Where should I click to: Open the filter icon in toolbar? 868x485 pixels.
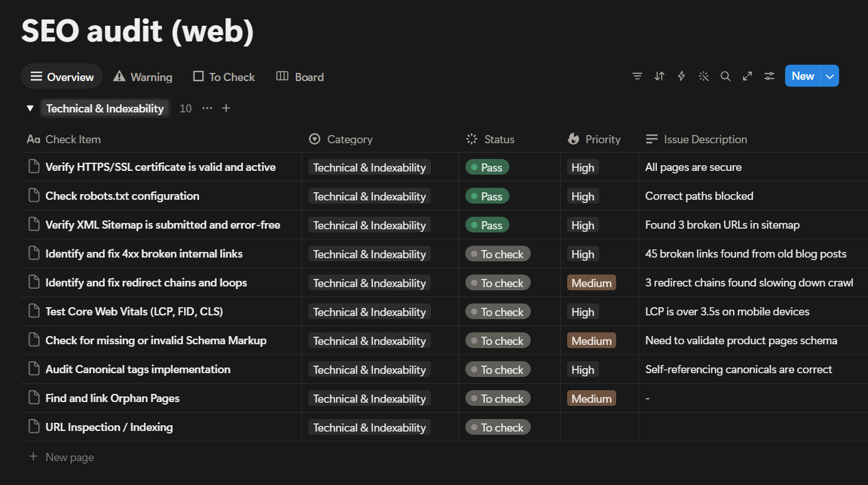pyautogui.click(x=637, y=76)
